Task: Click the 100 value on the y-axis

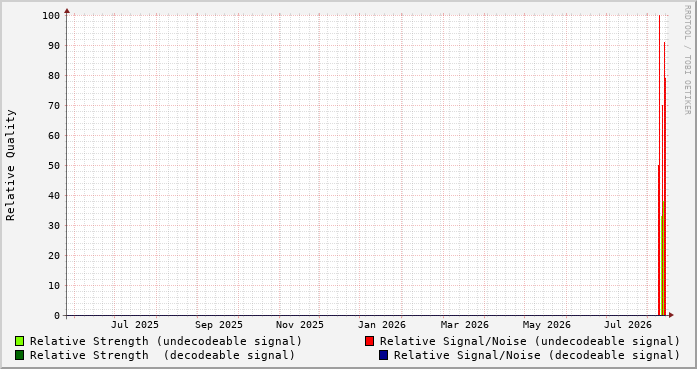Action: (x=51, y=16)
